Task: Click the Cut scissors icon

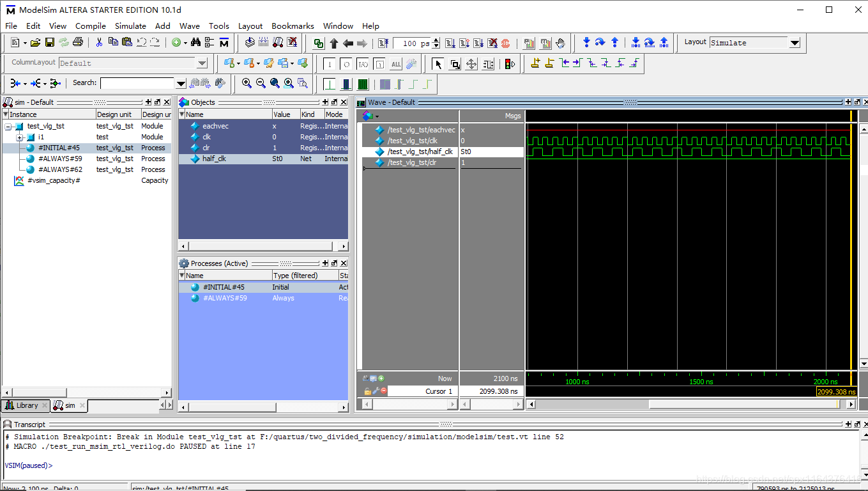Action: coord(99,43)
